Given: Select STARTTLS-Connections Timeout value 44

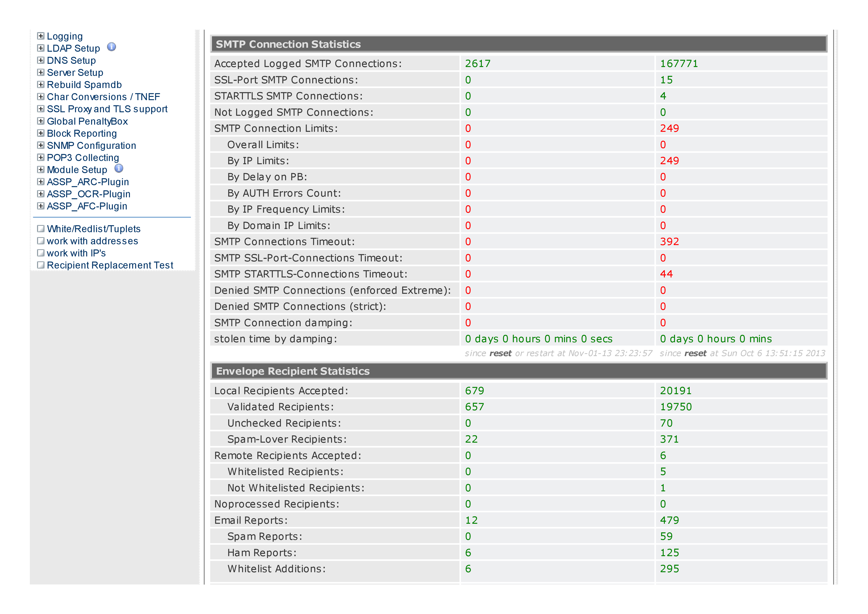Looking at the screenshot, I should tap(666, 274).
